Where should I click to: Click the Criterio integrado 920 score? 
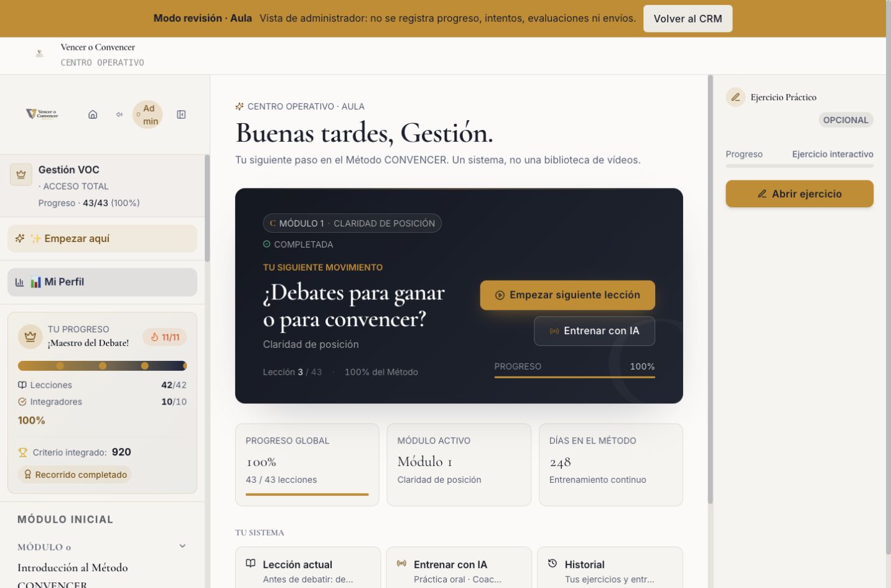click(x=121, y=452)
